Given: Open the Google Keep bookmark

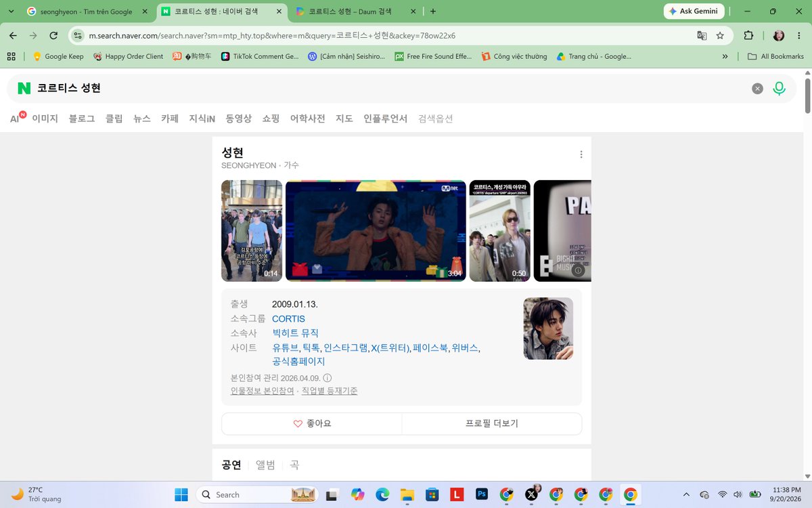Looking at the screenshot, I should pos(58,56).
